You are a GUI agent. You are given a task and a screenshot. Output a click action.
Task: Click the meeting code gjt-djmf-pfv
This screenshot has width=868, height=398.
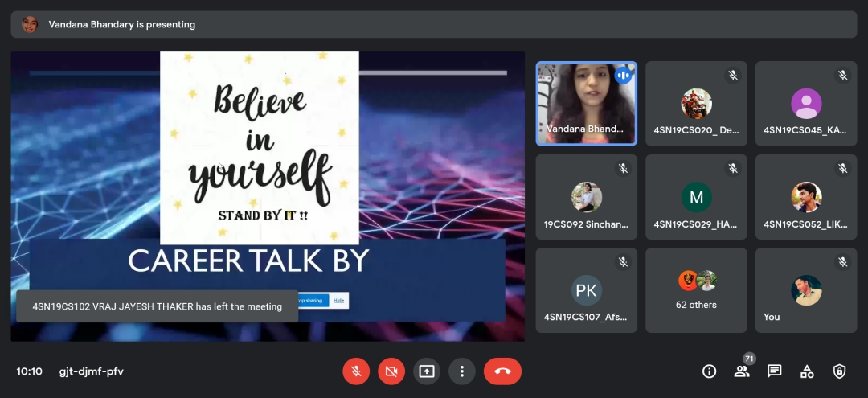(91, 371)
